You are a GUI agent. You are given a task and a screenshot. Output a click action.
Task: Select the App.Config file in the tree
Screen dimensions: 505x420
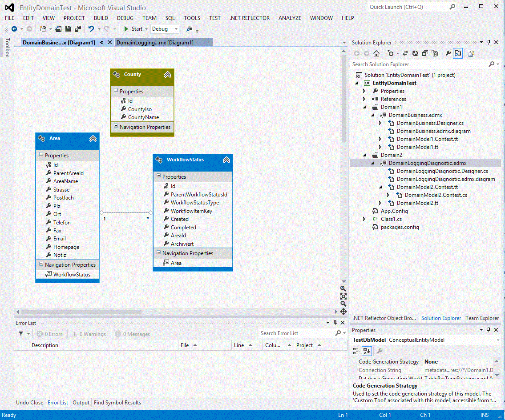[x=394, y=211]
